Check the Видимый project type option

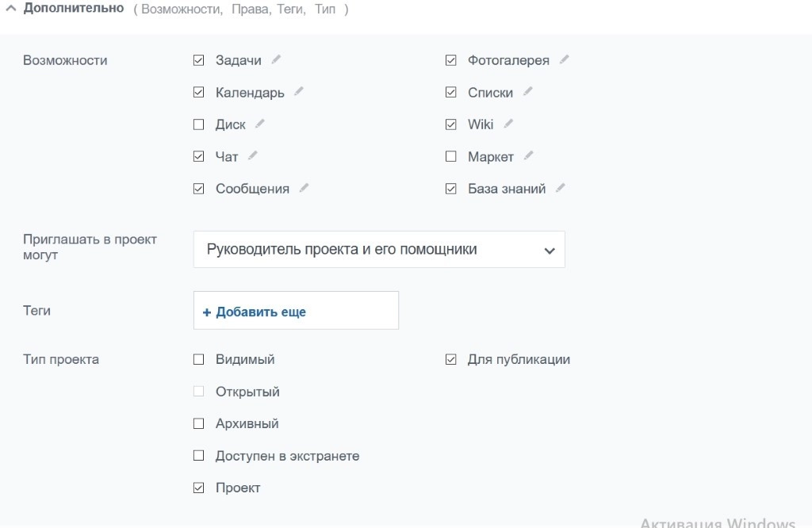tap(198, 359)
